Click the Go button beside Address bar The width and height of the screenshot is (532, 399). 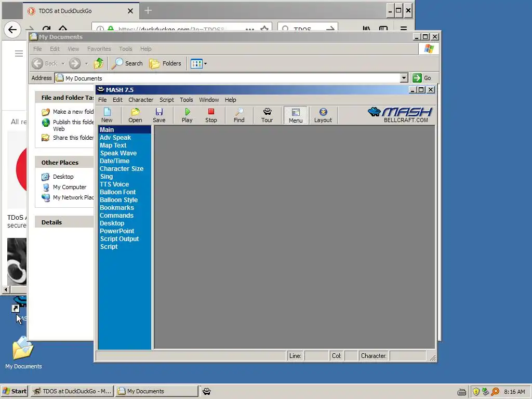click(x=422, y=78)
